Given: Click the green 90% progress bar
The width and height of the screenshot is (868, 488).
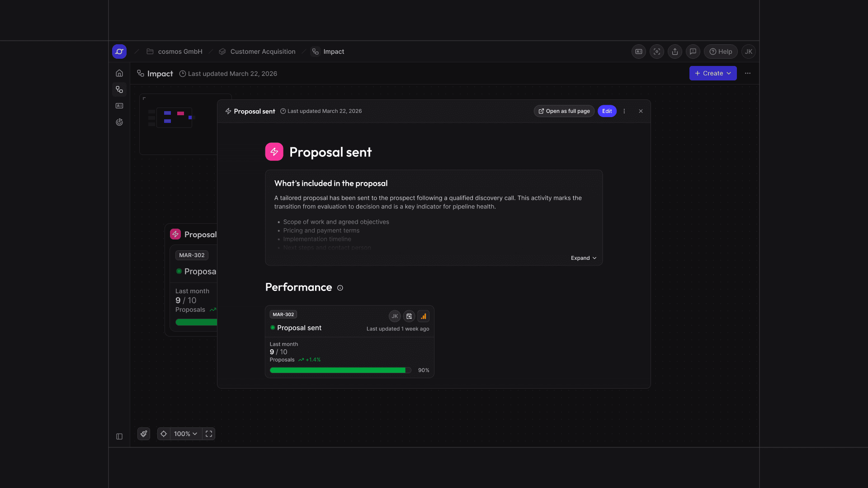Looking at the screenshot, I should pyautogui.click(x=340, y=370).
